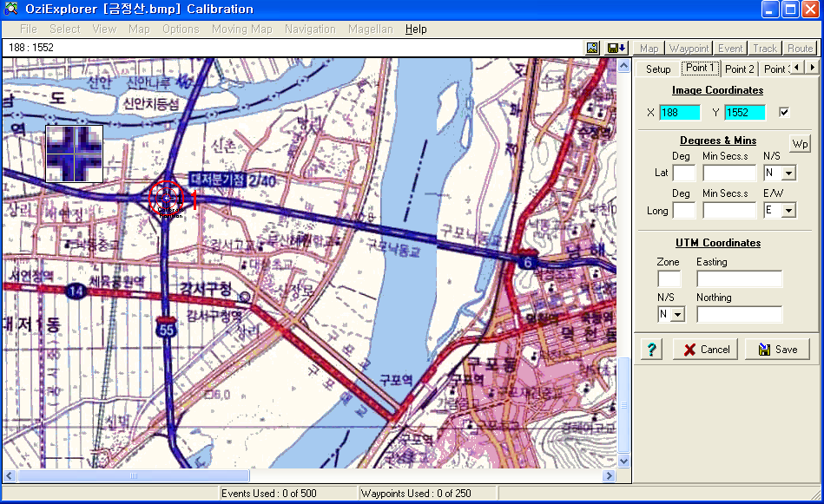824x504 pixels.
Task: Click the map vertical scrollbar thumb
Action: tap(623, 405)
